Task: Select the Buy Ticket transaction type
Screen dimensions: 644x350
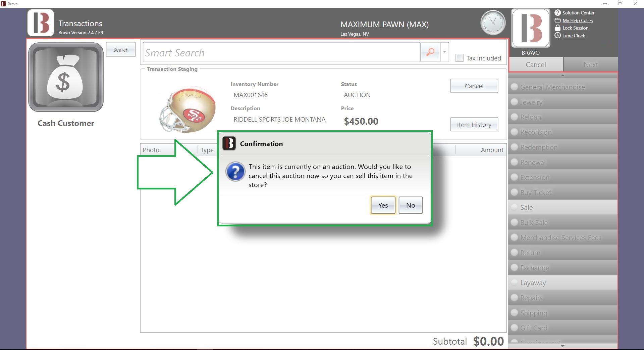Action: [x=563, y=192]
